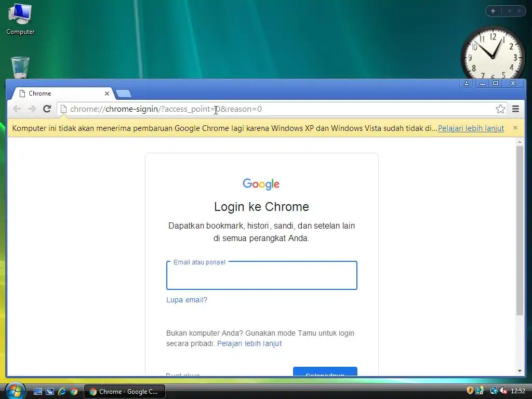Click Chrome's back navigation arrow

(x=17, y=109)
